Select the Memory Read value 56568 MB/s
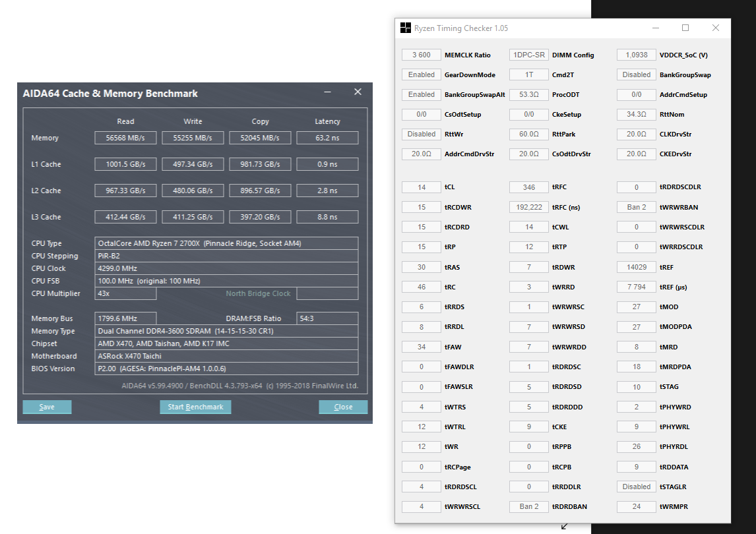The height and width of the screenshot is (534, 756). pyautogui.click(x=125, y=138)
